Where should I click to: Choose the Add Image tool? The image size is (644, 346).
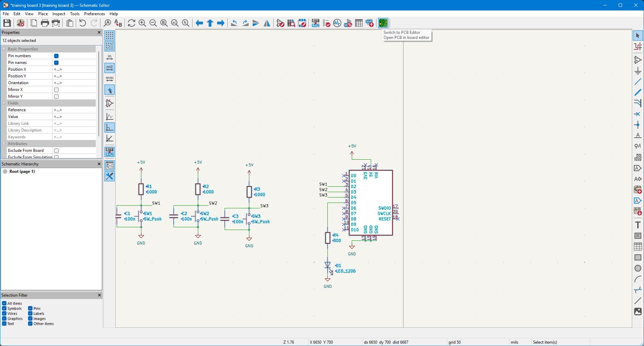(x=638, y=312)
